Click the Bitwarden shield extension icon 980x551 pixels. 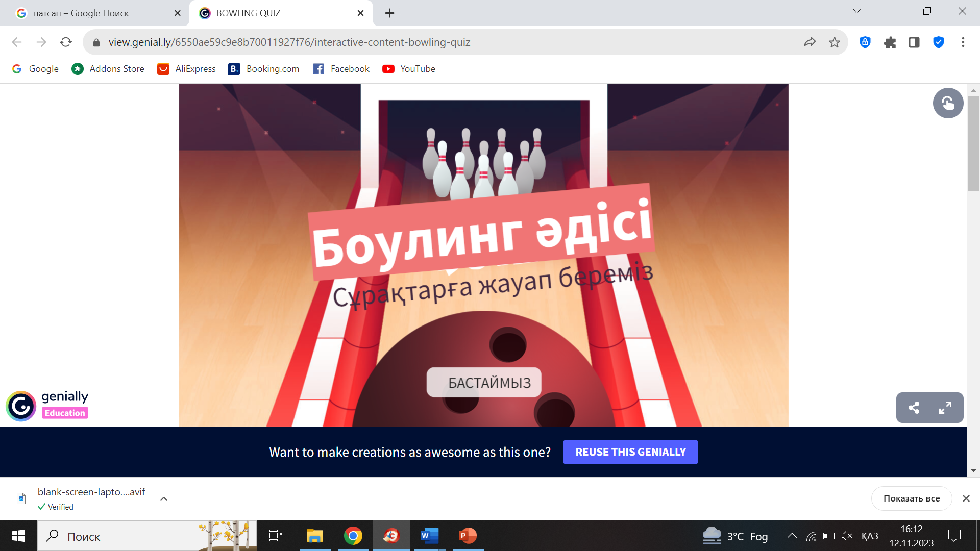[865, 42]
